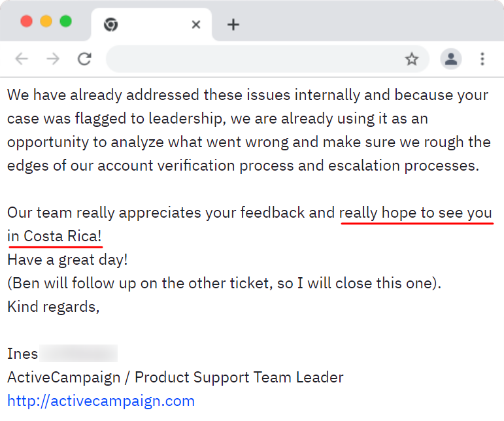
Task: Reload the page with the refresh icon
Action: tap(84, 59)
